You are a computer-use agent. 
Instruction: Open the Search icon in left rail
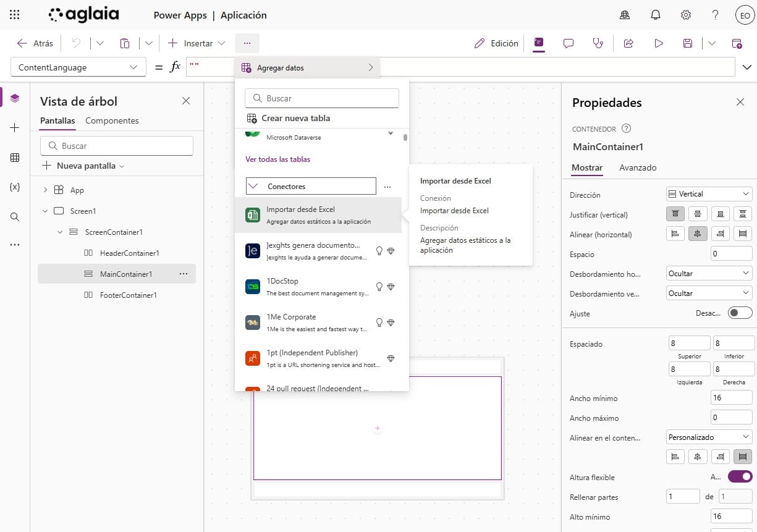pyautogui.click(x=15, y=217)
